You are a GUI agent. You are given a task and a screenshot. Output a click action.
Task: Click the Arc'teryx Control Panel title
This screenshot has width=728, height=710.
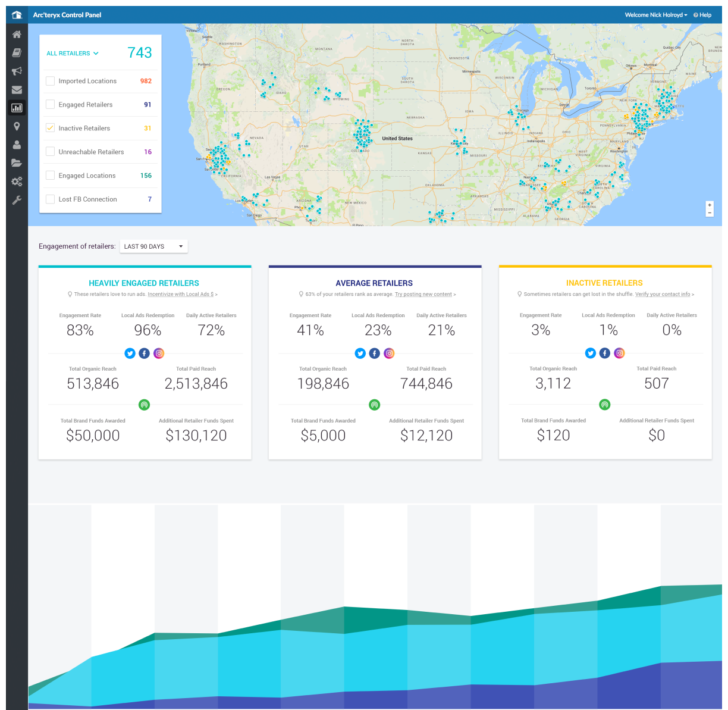point(67,15)
